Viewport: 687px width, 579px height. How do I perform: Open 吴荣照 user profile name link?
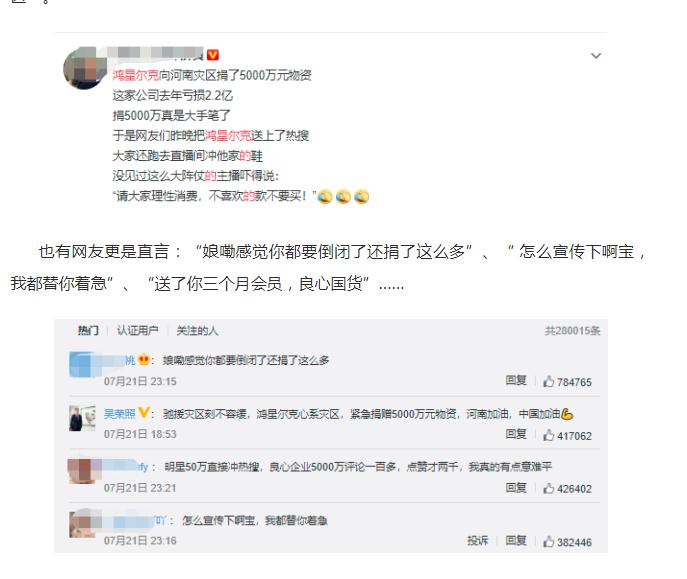pos(119,413)
